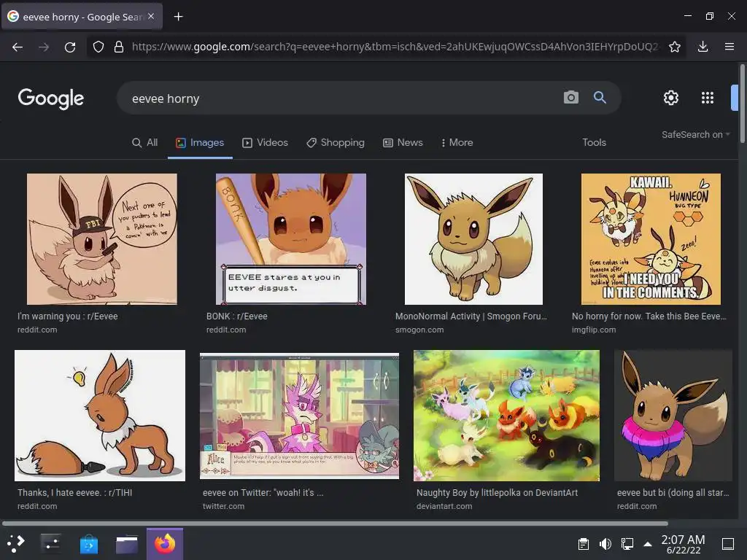Open the taskbar system settings icon
This screenshot has height=560, width=747.
pyautogui.click(x=50, y=543)
